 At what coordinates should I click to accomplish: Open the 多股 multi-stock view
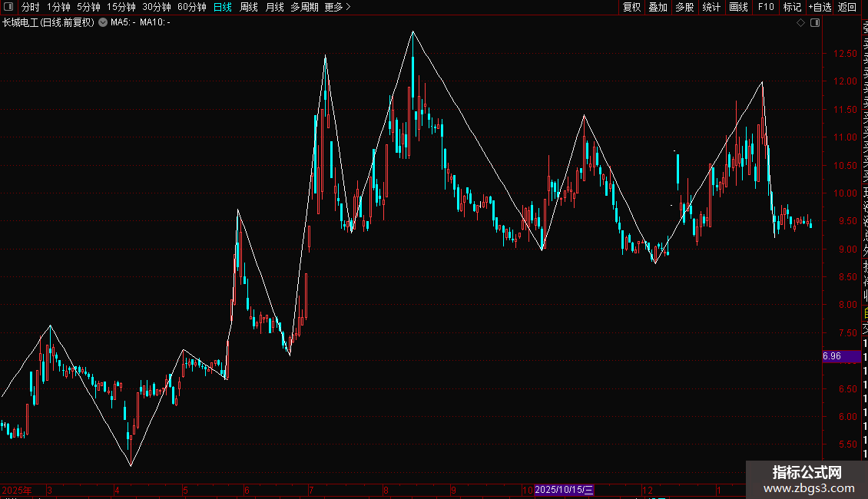(x=684, y=7)
